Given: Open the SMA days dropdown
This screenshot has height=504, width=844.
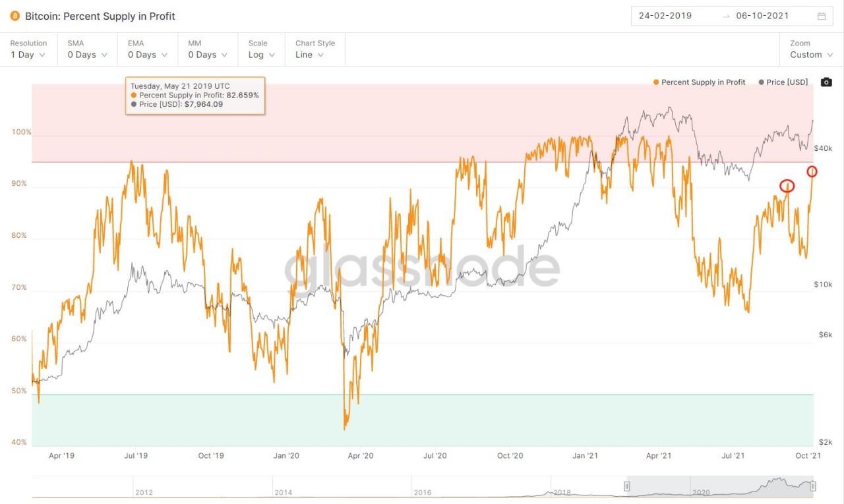Looking at the screenshot, I should tap(86, 55).
